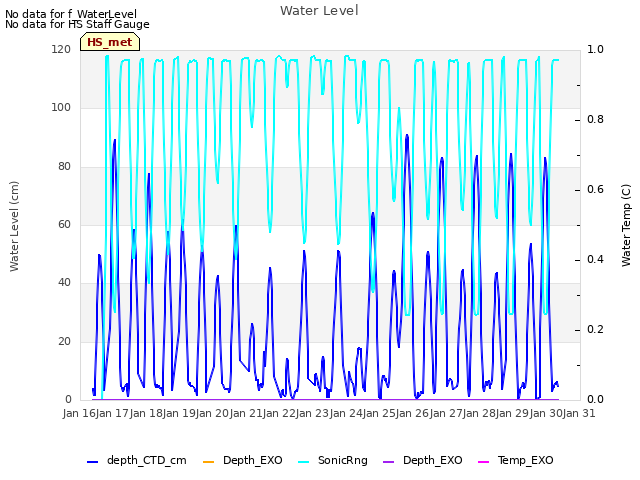
Task: Click the SonicRng legend entry
Action: click(x=333, y=460)
